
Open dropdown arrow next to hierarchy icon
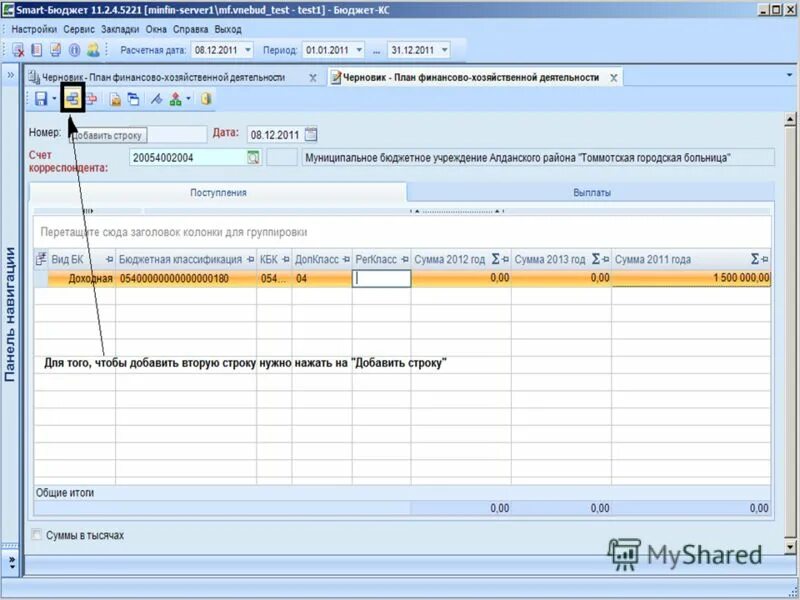[x=188, y=98]
